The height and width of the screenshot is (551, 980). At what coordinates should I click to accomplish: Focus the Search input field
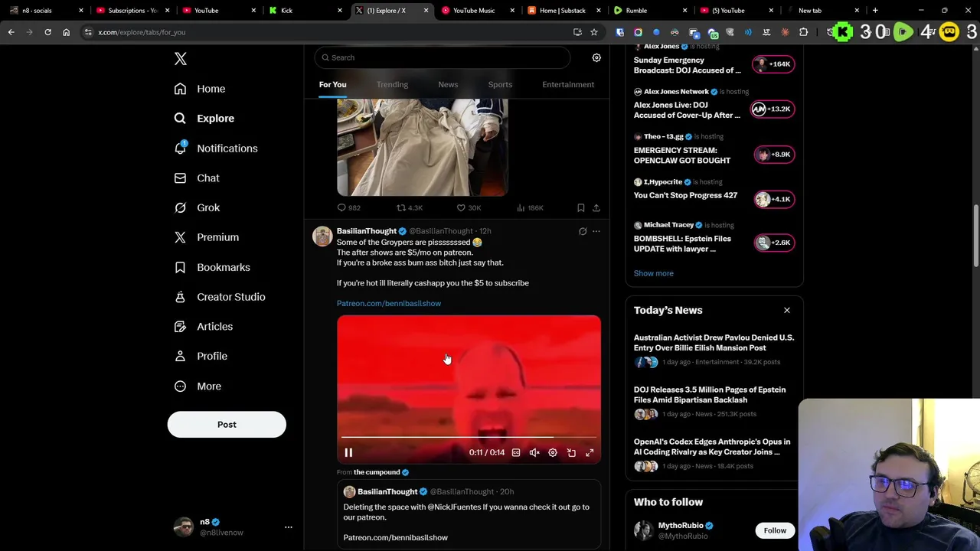443,57
